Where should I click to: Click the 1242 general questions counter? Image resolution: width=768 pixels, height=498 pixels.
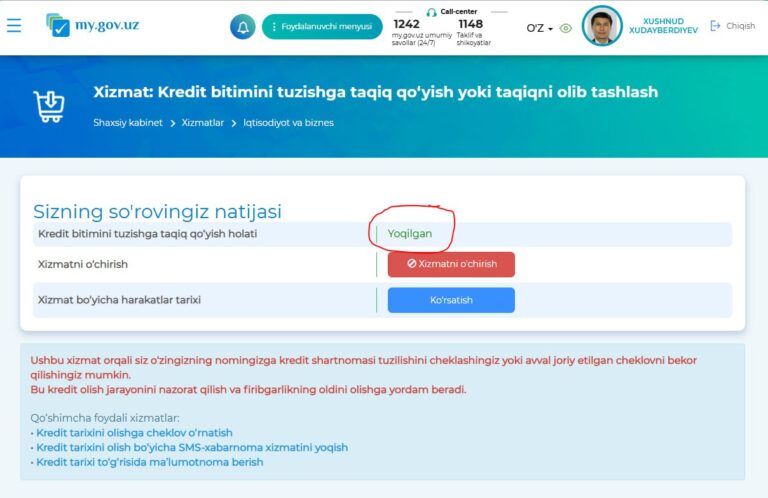407,29
